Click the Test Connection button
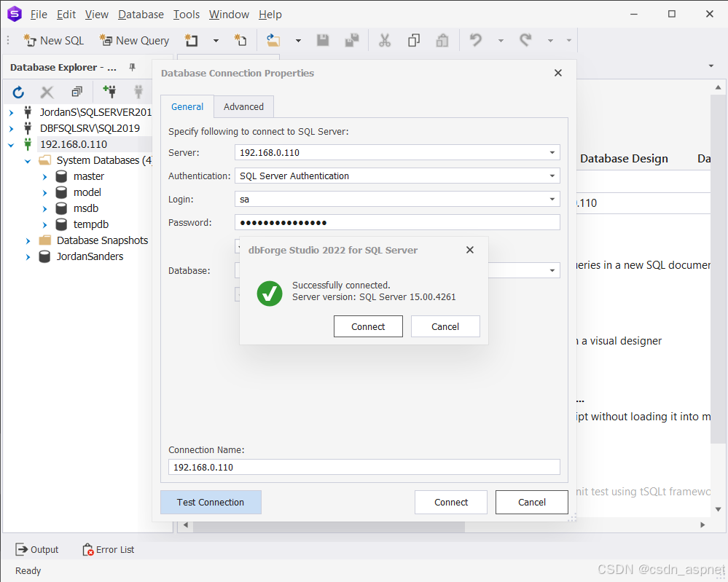The image size is (728, 582). coord(211,502)
